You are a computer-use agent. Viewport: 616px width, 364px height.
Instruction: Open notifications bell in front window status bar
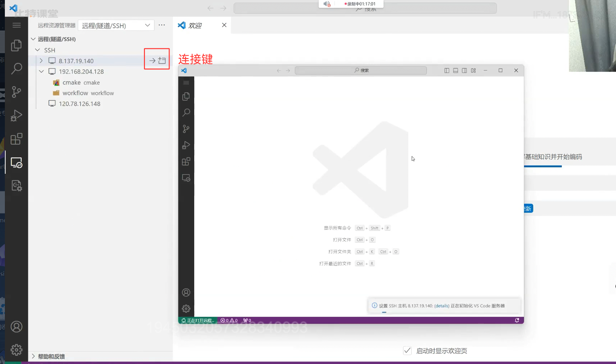tap(517, 320)
